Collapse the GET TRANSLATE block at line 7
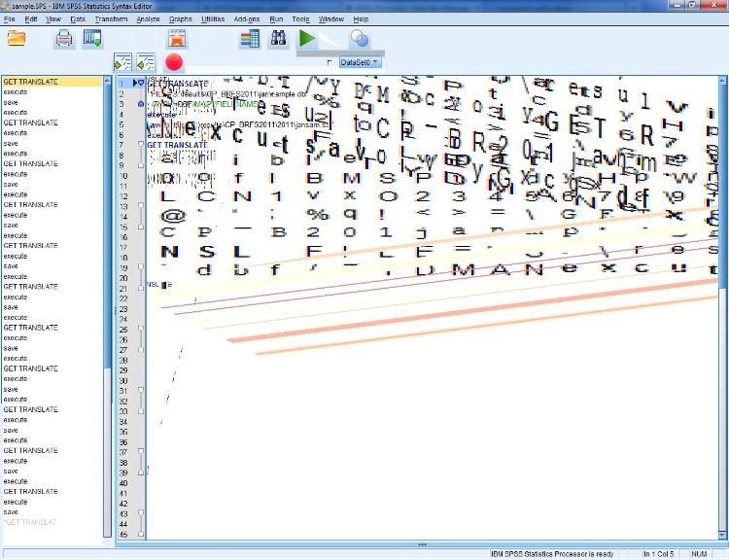 pos(141,145)
